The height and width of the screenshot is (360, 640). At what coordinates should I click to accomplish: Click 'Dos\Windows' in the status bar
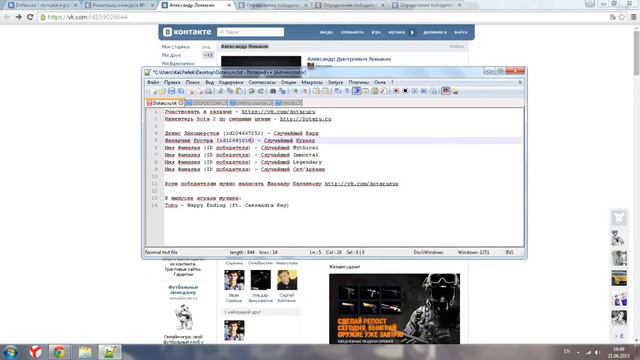428,253
